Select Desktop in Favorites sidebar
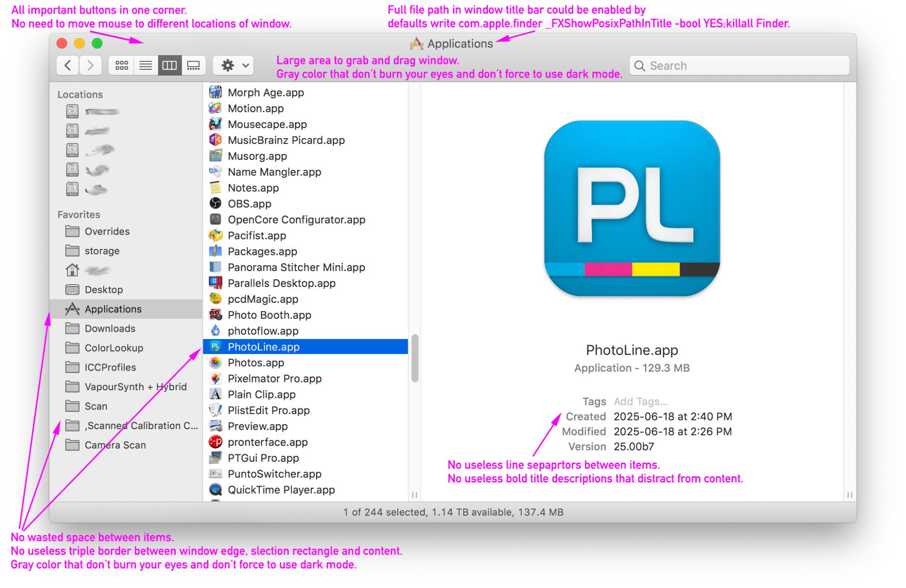This screenshot has width=906, height=588. coord(104,290)
